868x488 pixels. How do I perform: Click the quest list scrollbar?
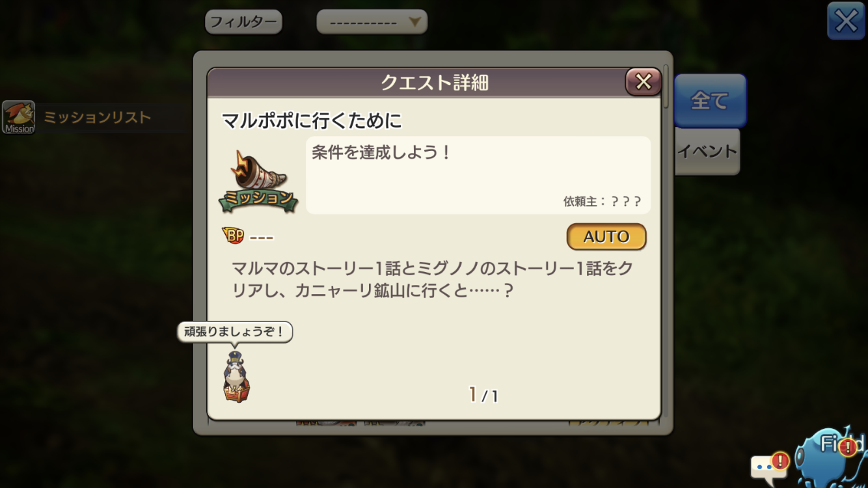[666, 85]
